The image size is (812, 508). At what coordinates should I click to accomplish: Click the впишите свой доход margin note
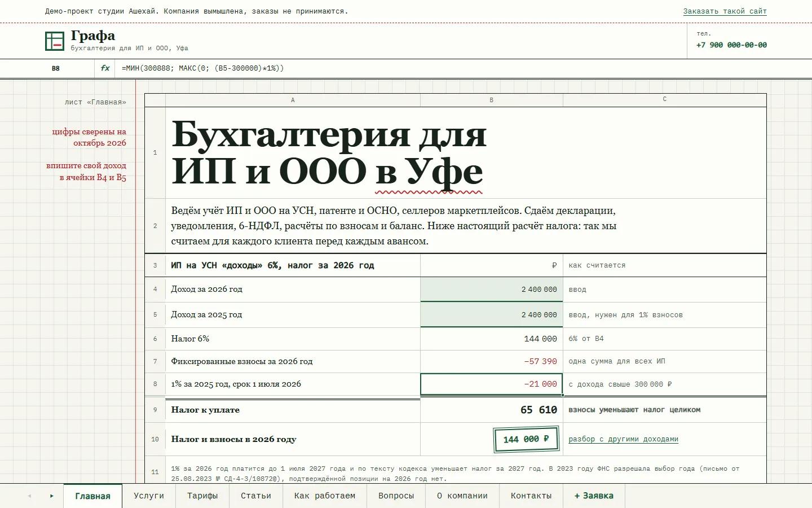coord(86,172)
